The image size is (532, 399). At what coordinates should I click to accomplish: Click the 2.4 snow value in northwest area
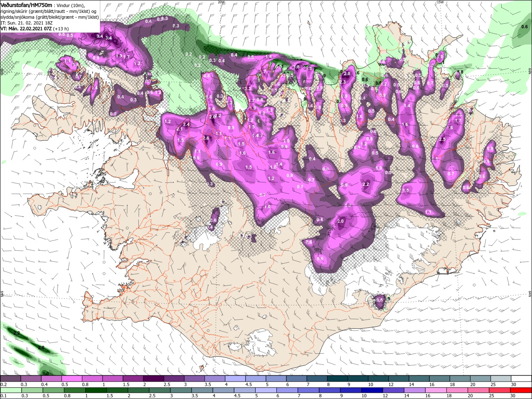pos(186,124)
